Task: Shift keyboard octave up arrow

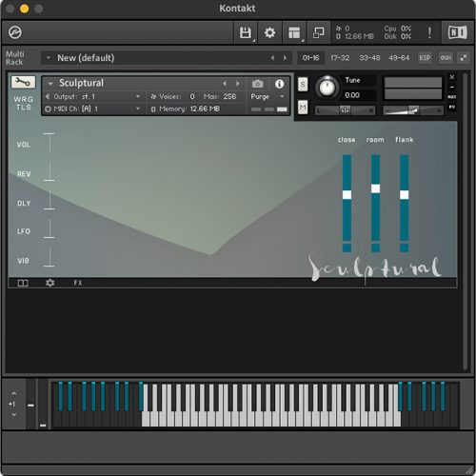Action: coord(13,393)
